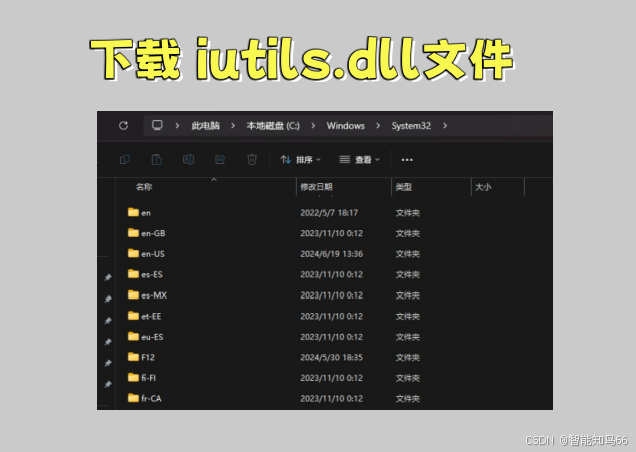Select 本地磁盘 (C:) in the breadcrumb
Image resolution: width=636 pixels, height=452 pixels.
[x=273, y=126]
